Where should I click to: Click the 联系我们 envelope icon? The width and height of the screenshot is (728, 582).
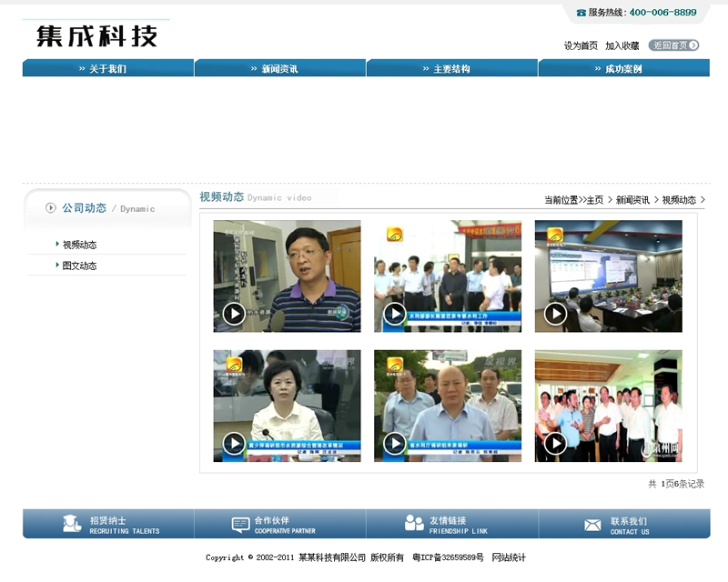click(592, 525)
